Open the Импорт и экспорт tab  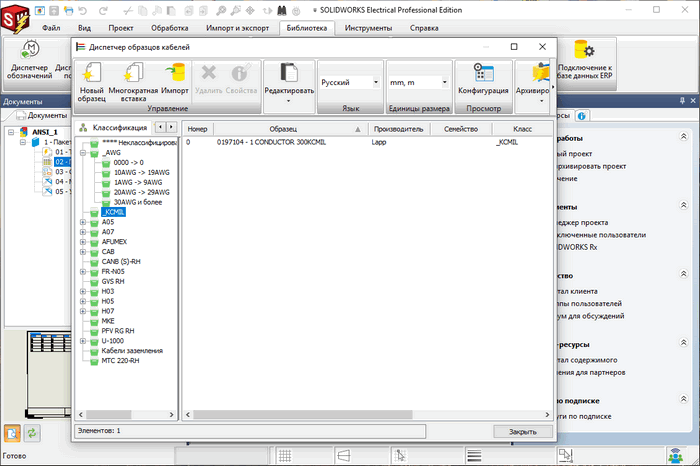pos(238,28)
